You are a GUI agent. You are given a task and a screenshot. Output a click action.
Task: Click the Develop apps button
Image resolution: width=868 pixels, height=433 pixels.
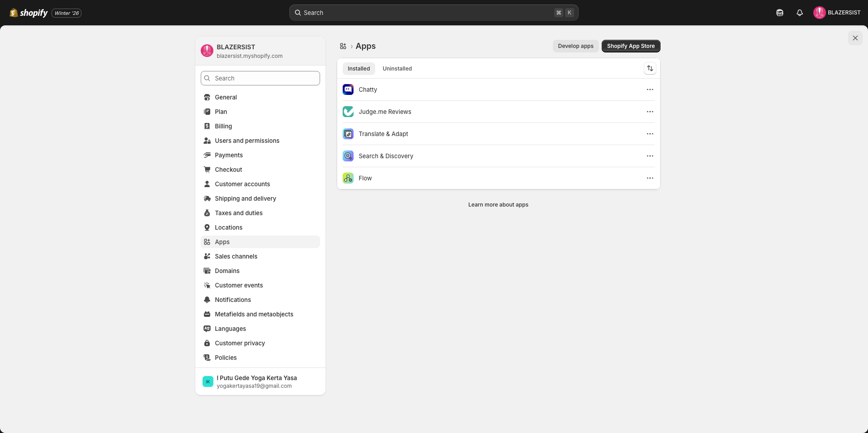pyautogui.click(x=576, y=46)
